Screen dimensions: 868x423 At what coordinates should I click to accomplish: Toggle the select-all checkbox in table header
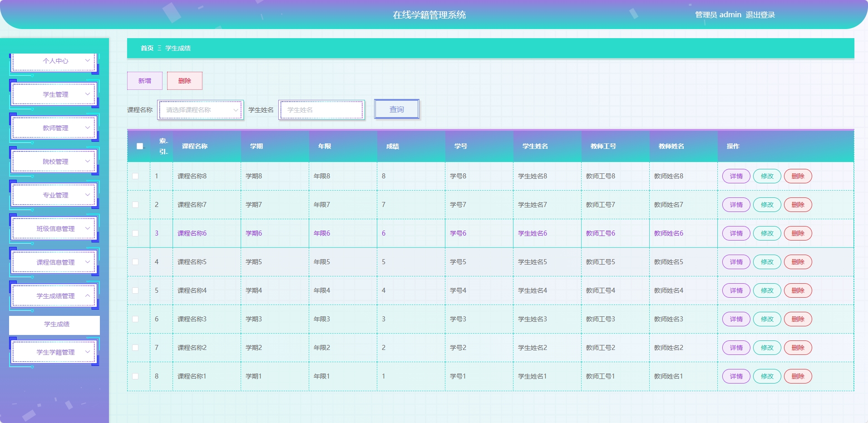[x=140, y=146]
